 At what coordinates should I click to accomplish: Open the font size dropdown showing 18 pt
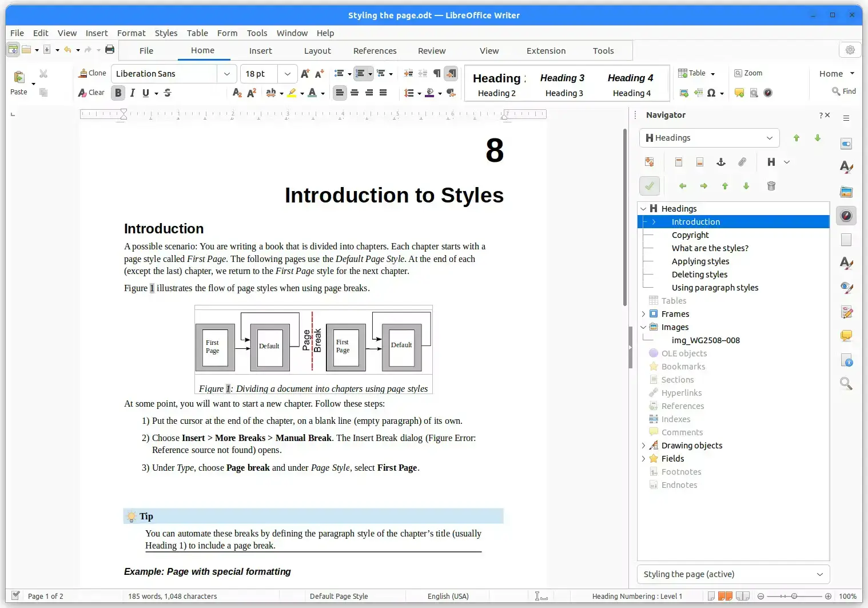[x=288, y=74]
